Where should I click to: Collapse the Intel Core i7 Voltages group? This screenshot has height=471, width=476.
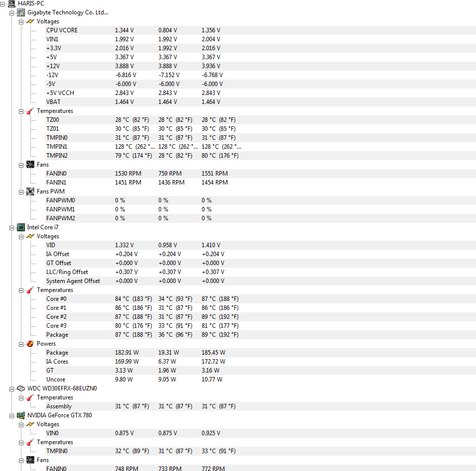[x=21, y=237]
